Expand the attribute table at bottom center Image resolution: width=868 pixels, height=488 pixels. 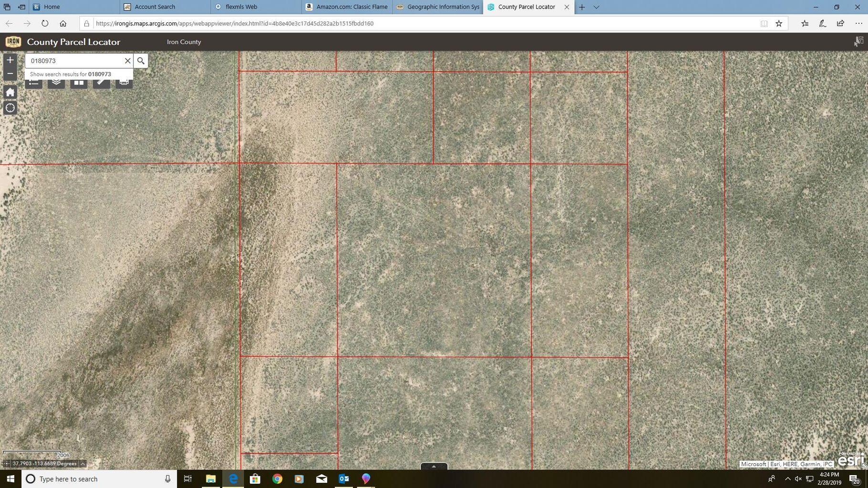pos(433,467)
